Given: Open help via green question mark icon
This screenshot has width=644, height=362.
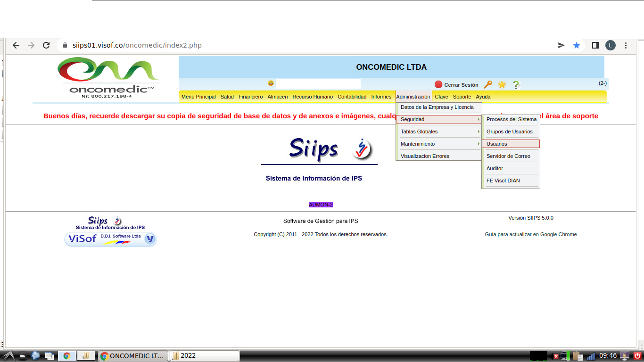Looking at the screenshot, I should pos(516,85).
